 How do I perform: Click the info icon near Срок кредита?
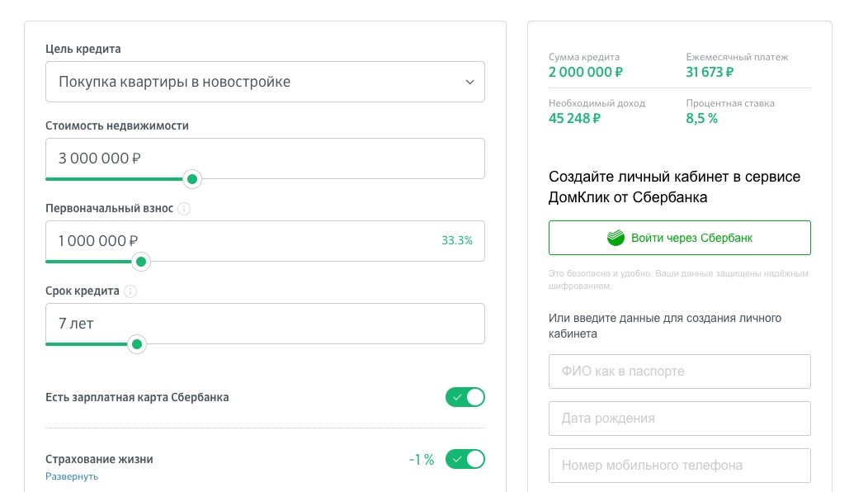point(130,291)
